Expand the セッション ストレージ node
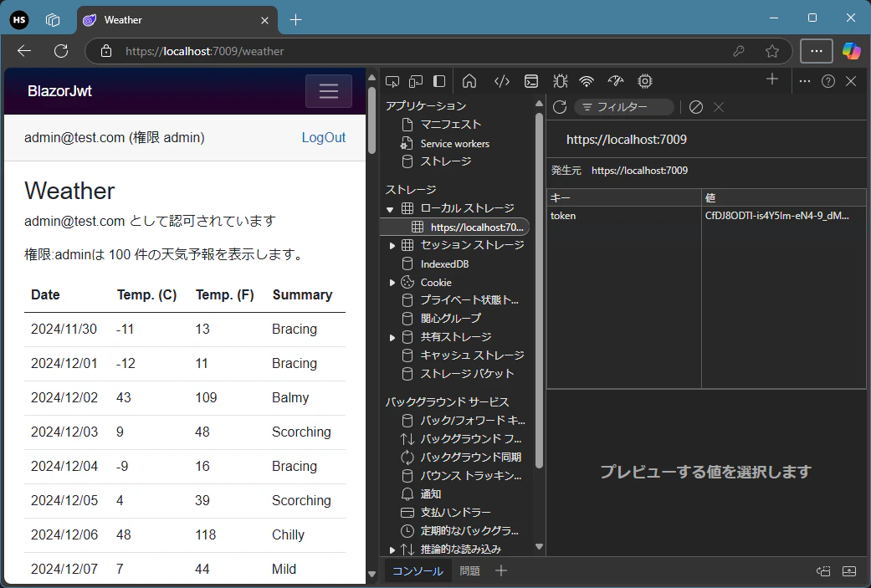Screen dimensions: 871x588 (x=392, y=245)
